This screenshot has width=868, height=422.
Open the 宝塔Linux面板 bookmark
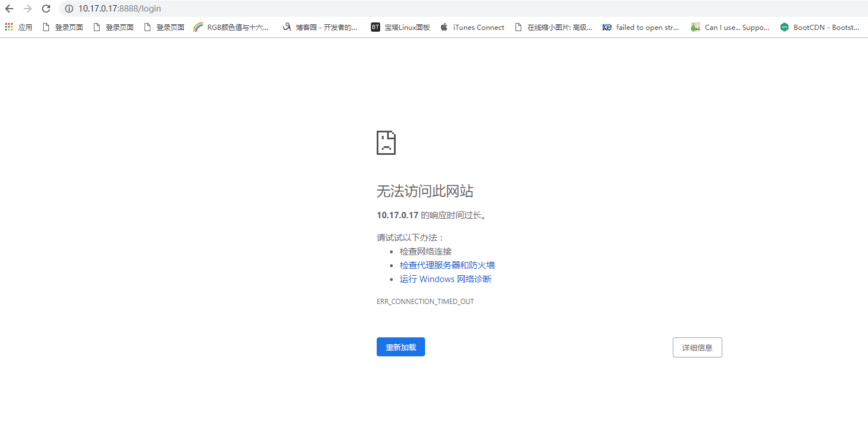coord(400,27)
